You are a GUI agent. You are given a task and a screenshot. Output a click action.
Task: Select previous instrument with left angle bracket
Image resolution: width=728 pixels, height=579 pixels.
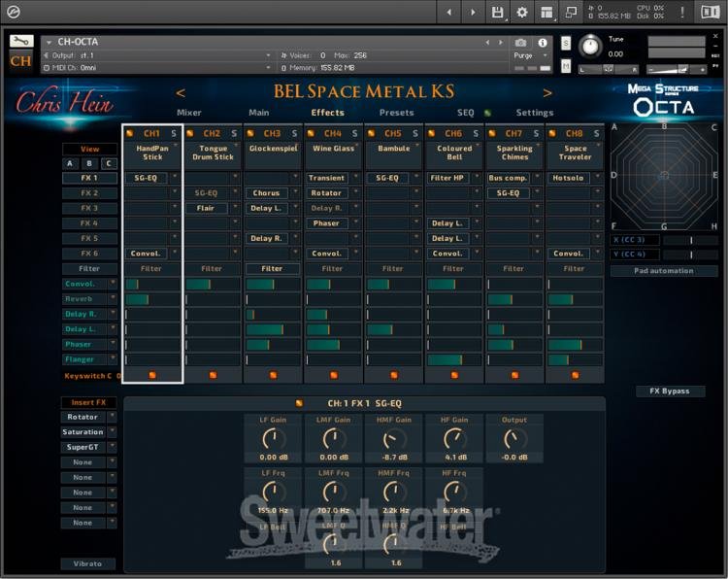click(181, 92)
